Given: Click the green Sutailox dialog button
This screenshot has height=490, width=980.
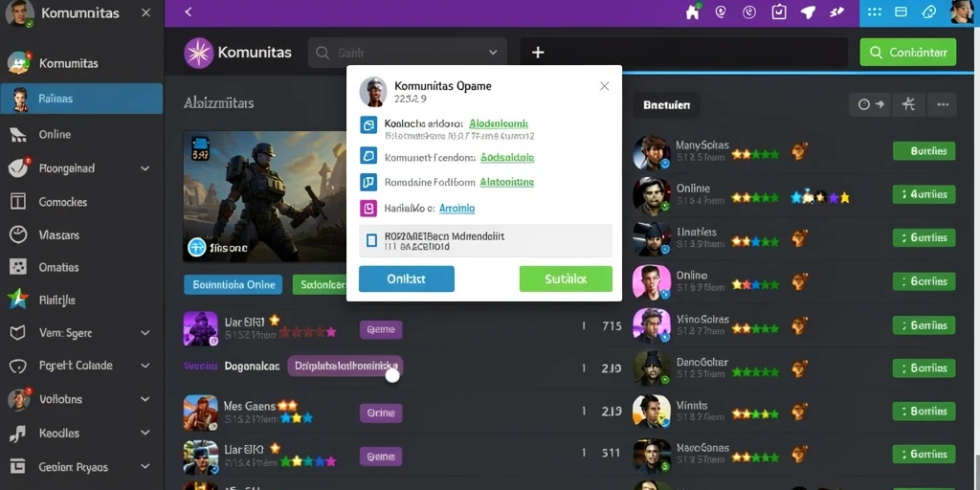Looking at the screenshot, I should [x=566, y=278].
